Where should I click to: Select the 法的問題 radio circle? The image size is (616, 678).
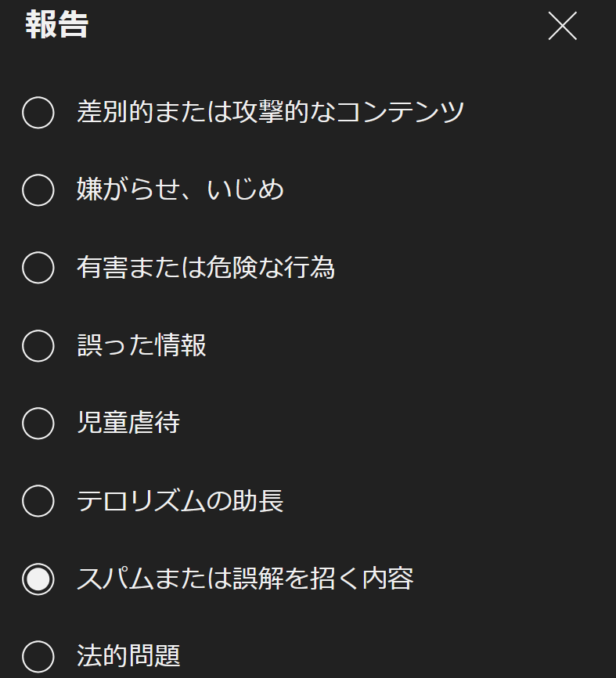click(38, 656)
